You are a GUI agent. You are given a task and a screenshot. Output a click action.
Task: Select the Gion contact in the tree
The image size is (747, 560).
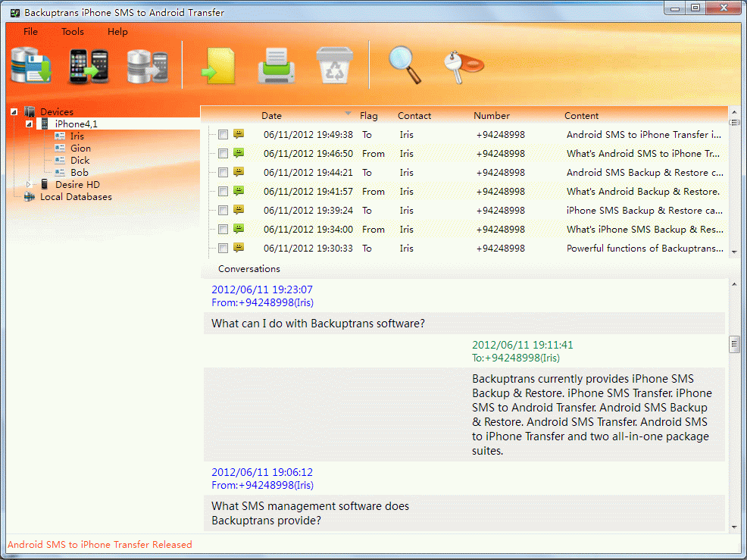tap(80, 149)
